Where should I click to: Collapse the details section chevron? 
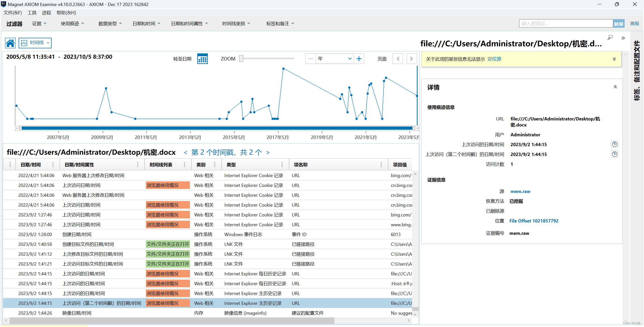click(615, 87)
